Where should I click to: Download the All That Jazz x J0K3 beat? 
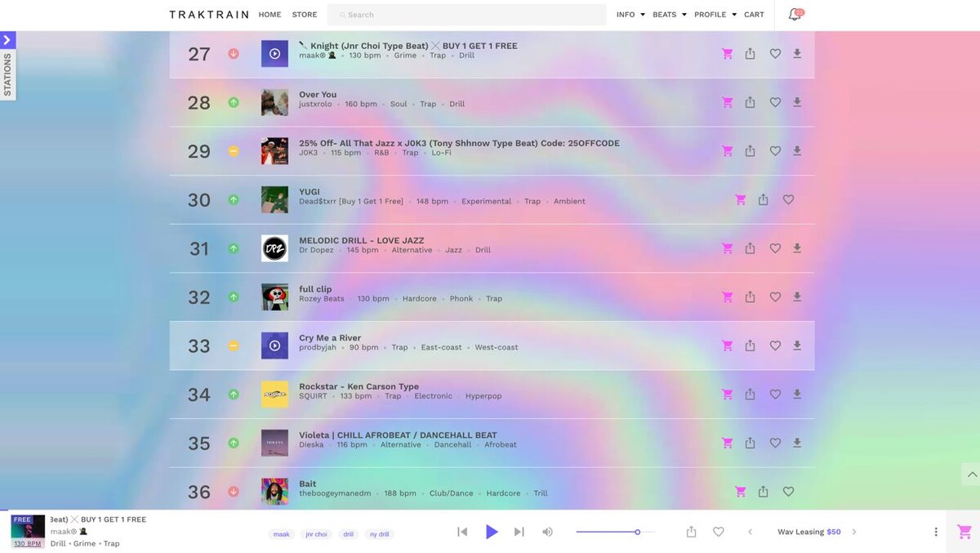click(x=797, y=151)
